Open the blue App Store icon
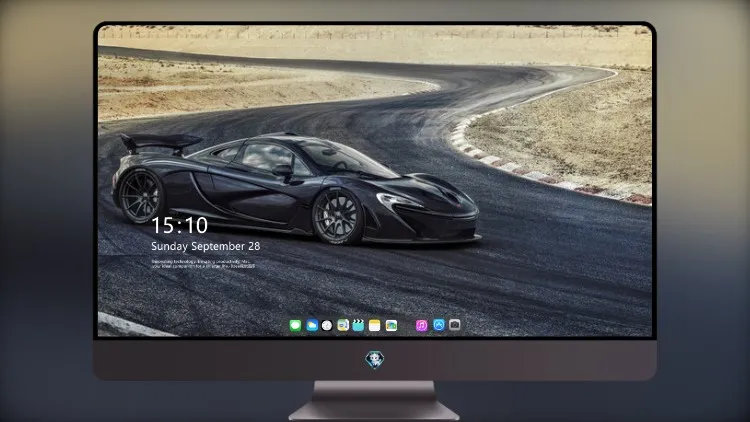 (439, 325)
